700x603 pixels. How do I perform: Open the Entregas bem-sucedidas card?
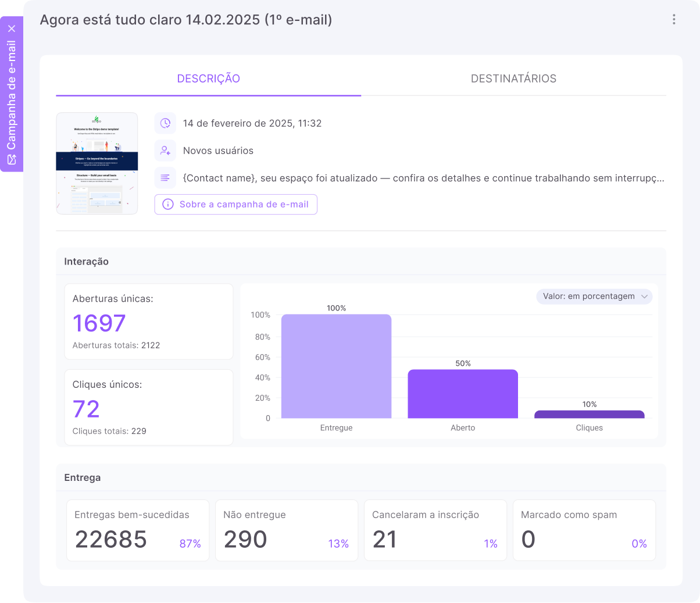(138, 530)
